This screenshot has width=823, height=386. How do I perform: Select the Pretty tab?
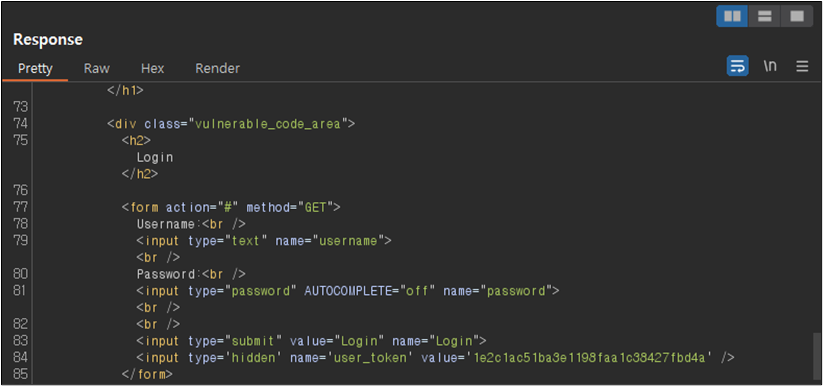[x=35, y=68]
